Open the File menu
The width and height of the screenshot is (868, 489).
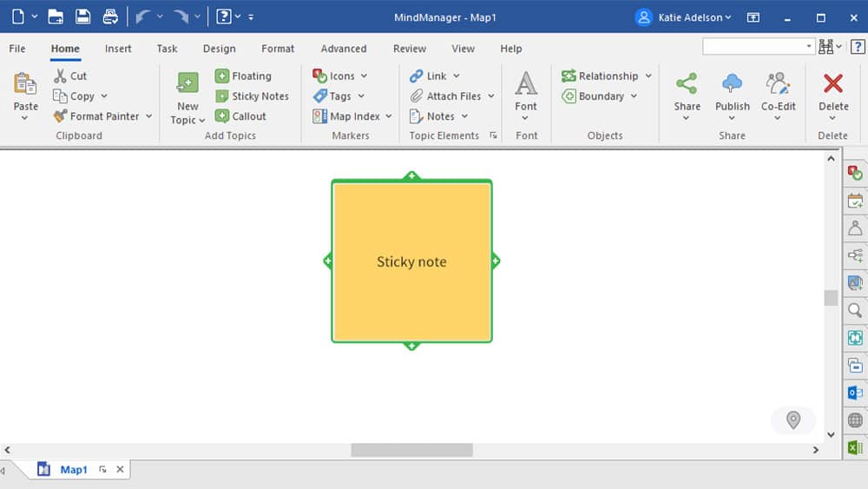[17, 49]
